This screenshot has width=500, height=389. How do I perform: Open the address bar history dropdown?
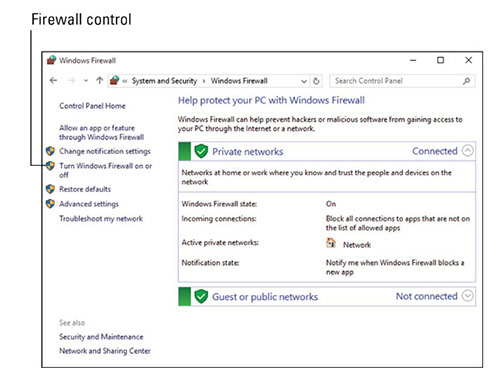(x=304, y=81)
